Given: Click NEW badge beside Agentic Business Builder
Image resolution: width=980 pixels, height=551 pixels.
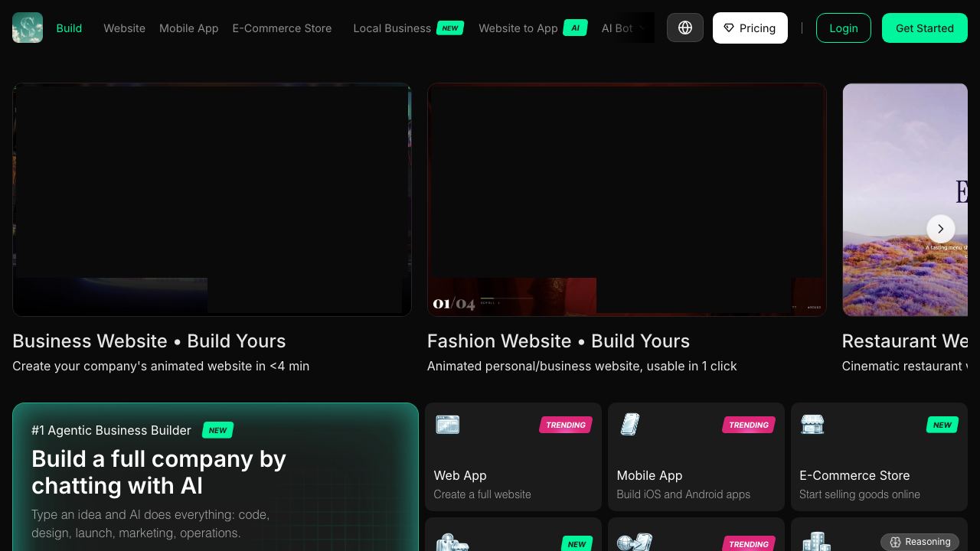Looking at the screenshot, I should tap(218, 430).
